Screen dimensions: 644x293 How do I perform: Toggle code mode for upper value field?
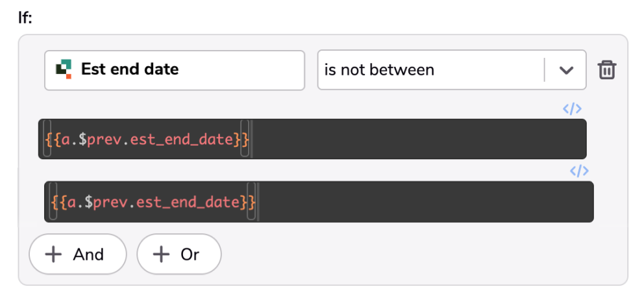(572, 109)
